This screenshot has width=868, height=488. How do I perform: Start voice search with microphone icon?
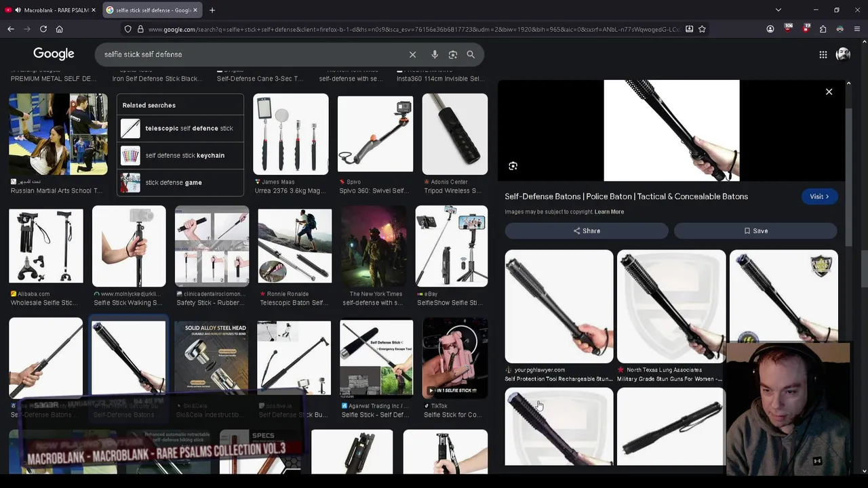coord(435,54)
